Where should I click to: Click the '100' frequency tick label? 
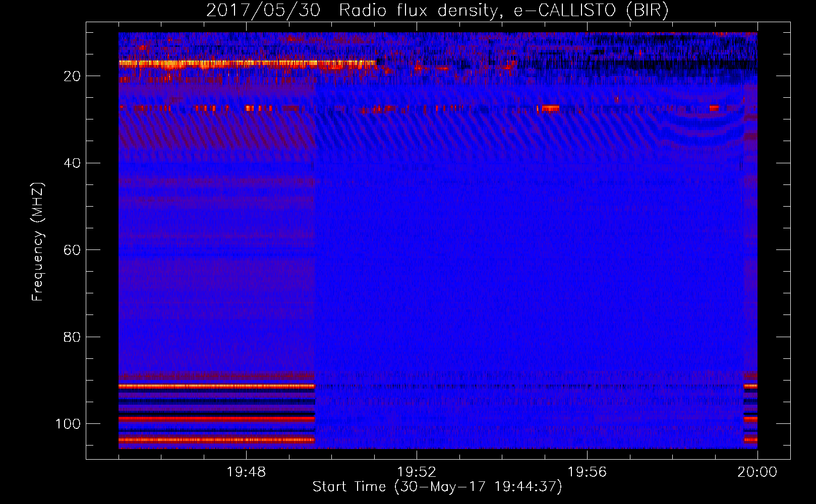pos(68,424)
